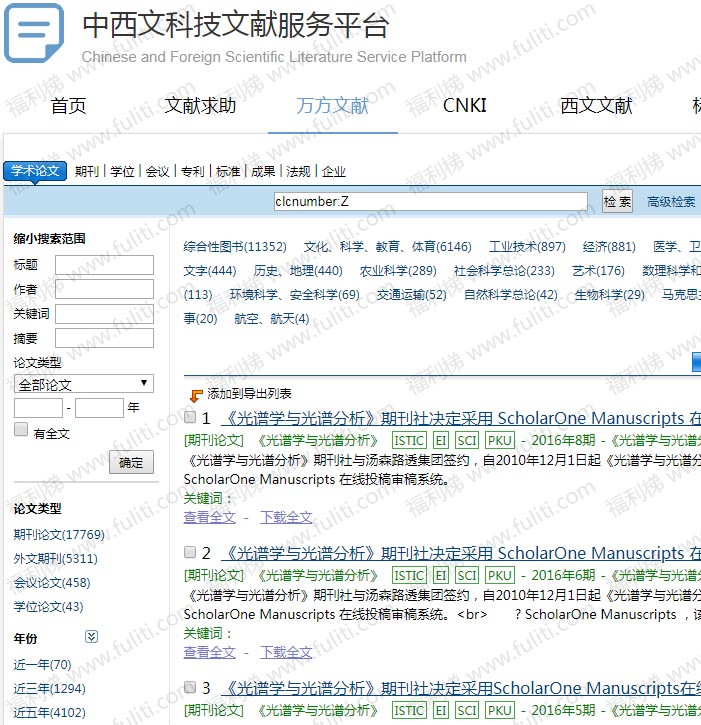Switch to the 学位 tab
This screenshot has width=701, height=725.
point(123,172)
